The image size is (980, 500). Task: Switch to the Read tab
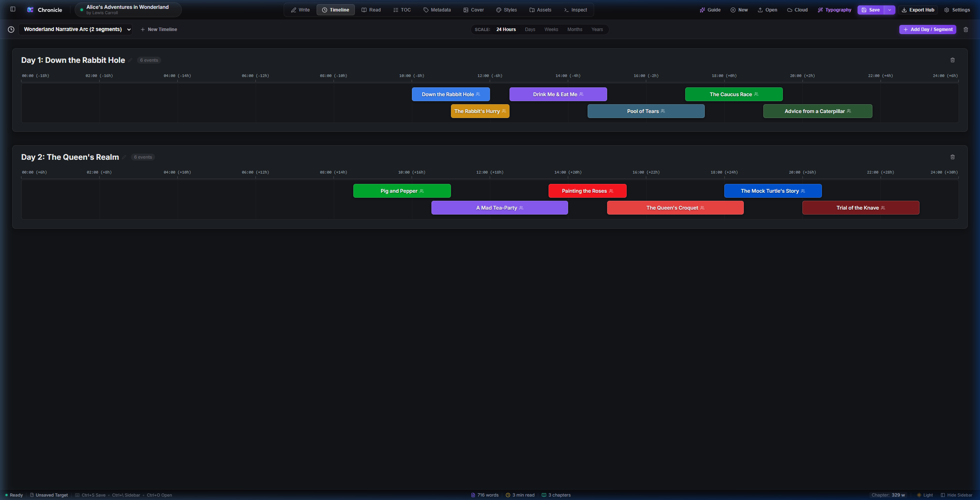[371, 10]
